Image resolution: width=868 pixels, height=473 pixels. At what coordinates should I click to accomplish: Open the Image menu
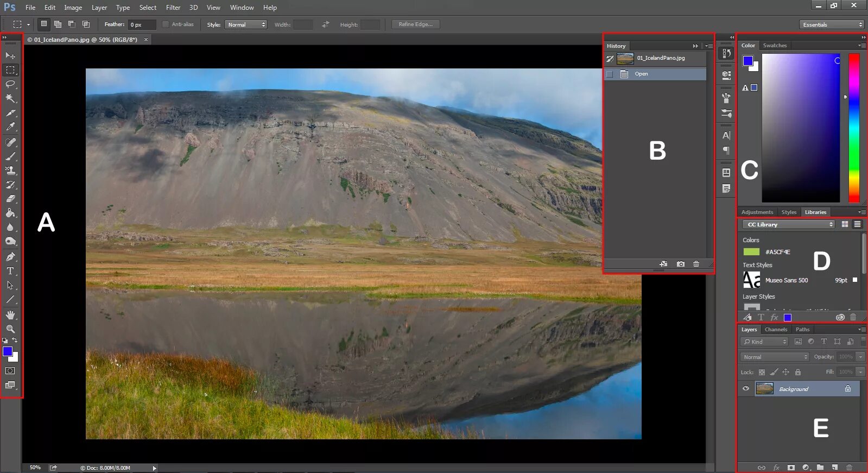73,8
